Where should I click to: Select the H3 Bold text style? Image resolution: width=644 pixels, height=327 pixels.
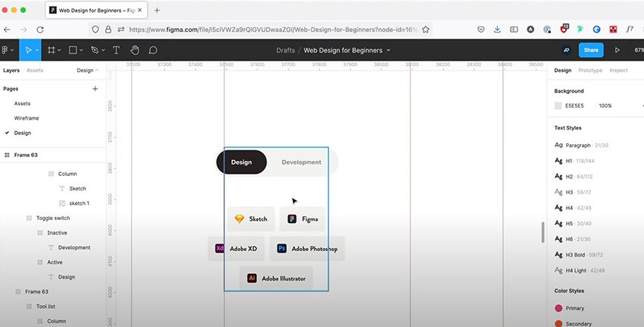(579, 255)
